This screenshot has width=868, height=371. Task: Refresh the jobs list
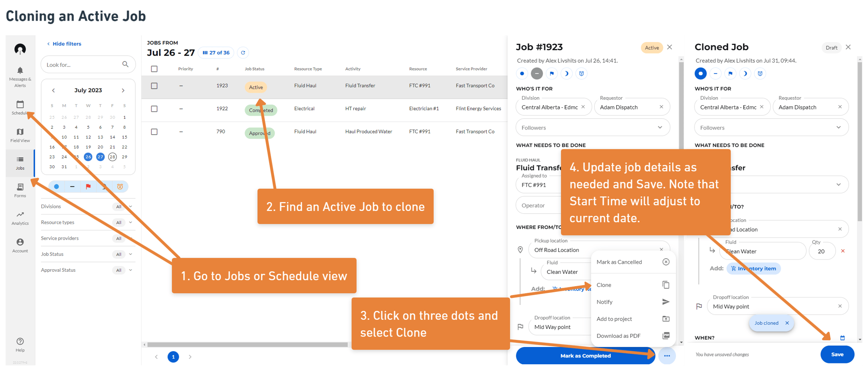pos(243,53)
